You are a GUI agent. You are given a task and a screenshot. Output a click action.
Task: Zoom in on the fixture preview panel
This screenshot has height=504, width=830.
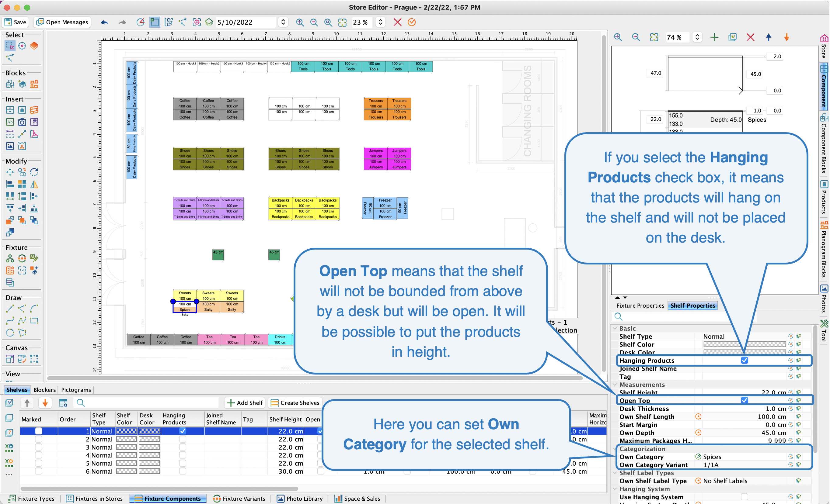618,37
